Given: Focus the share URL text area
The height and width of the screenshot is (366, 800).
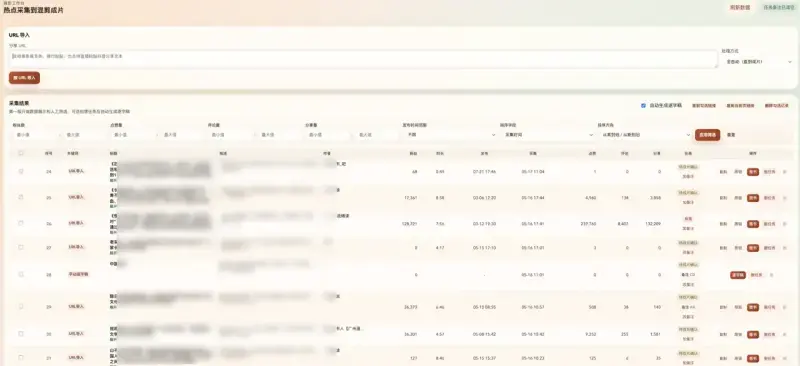Looking at the screenshot, I should [x=363, y=59].
